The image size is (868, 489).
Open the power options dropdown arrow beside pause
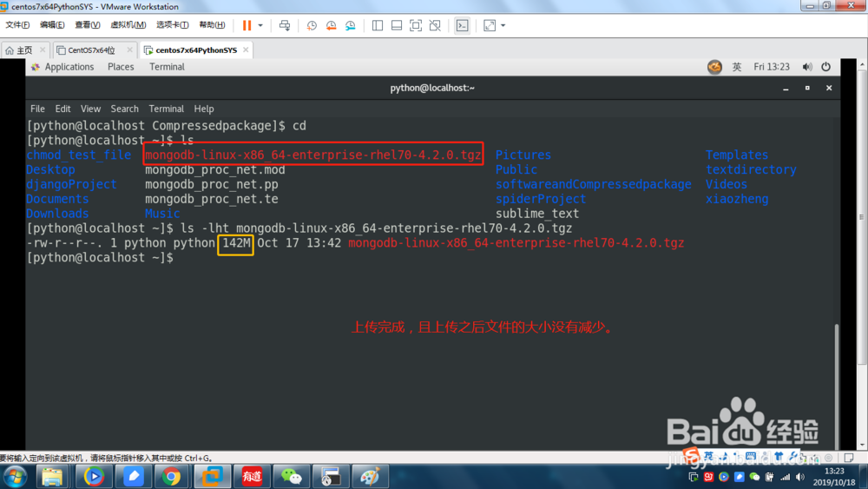click(x=260, y=25)
